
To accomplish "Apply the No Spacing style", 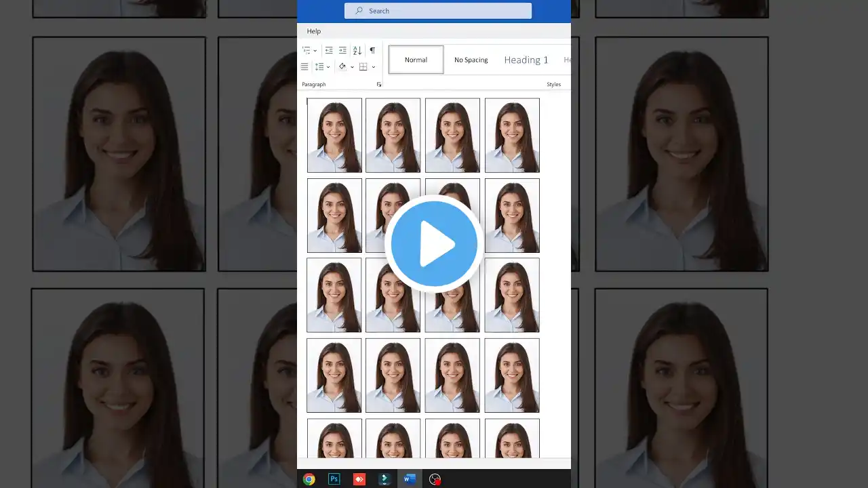I will pyautogui.click(x=471, y=60).
